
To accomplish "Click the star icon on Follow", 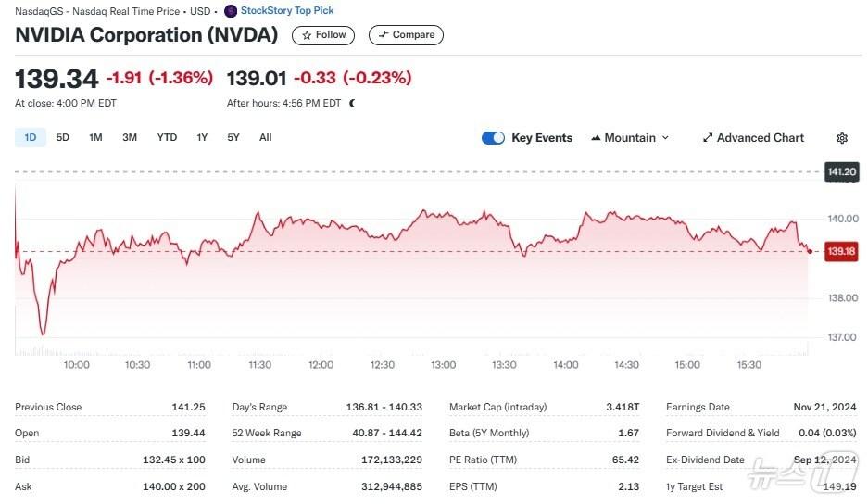I will pos(307,35).
